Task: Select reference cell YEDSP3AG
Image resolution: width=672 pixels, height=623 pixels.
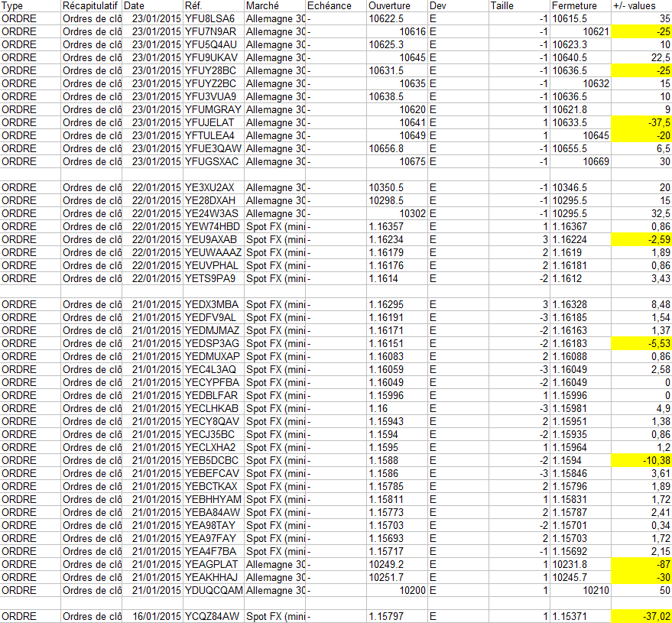Action: 214,344
